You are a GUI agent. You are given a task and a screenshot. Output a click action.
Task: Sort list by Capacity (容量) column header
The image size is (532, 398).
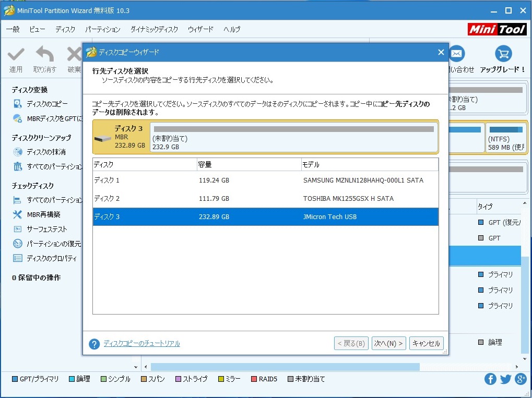coord(249,165)
